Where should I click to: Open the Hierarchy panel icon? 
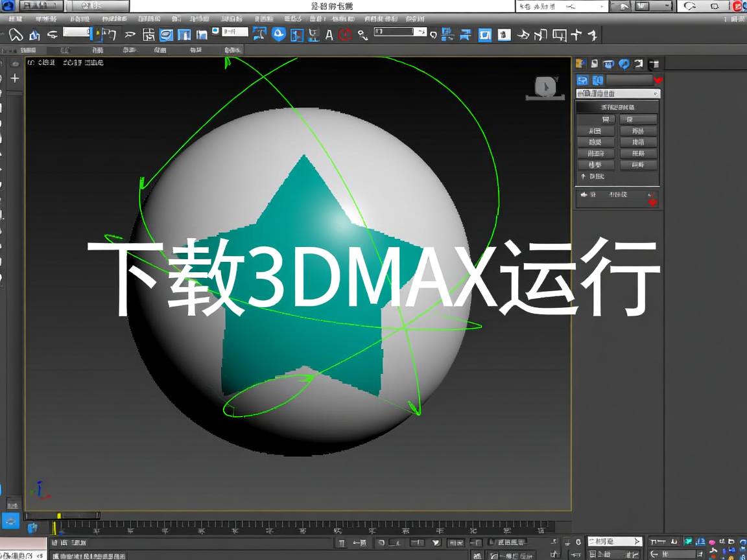[x=608, y=64]
